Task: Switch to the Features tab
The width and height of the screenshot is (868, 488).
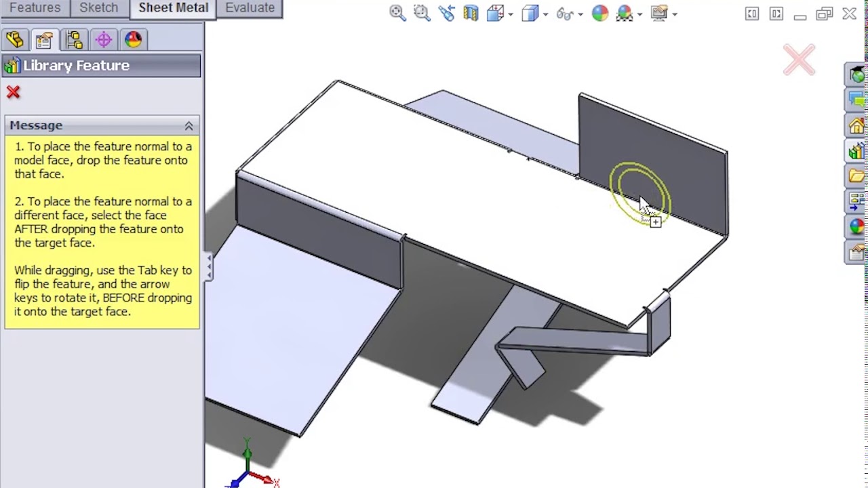Action: [x=35, y=8]
